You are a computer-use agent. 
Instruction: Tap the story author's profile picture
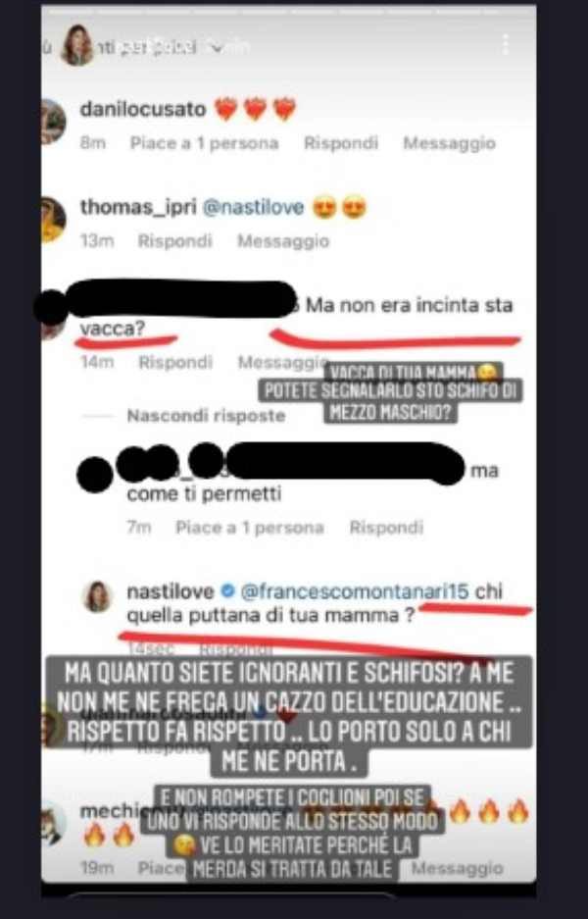point(77,45)
